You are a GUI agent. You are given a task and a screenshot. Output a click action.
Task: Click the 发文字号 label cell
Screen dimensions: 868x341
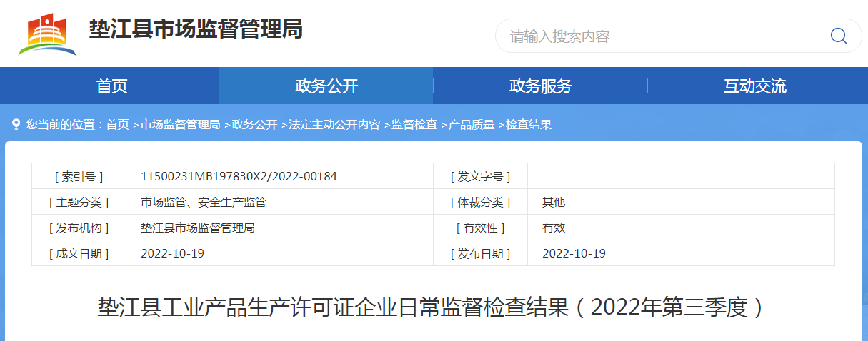(x=480, y=176)
